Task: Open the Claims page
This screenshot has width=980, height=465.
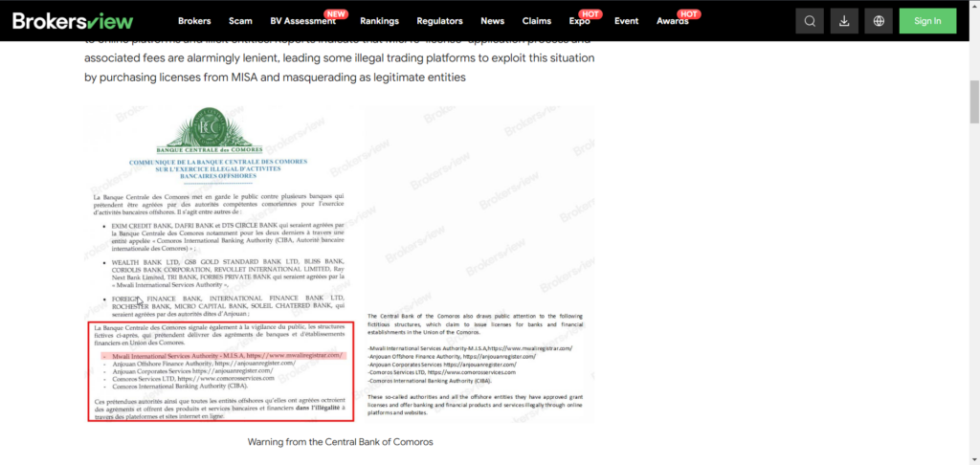Action: (537, 21)
